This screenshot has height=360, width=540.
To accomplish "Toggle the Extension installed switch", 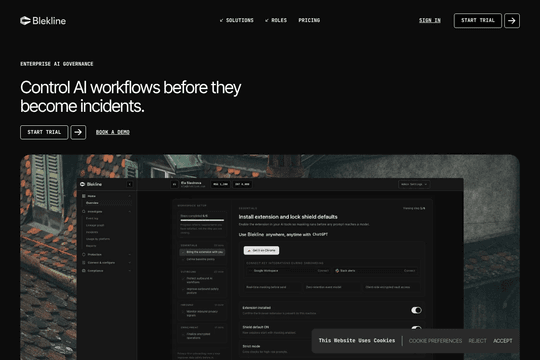I will (x=416, y=310).
